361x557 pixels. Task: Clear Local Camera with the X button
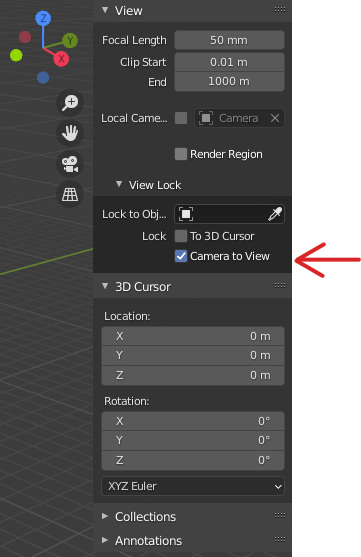(275, 118)
